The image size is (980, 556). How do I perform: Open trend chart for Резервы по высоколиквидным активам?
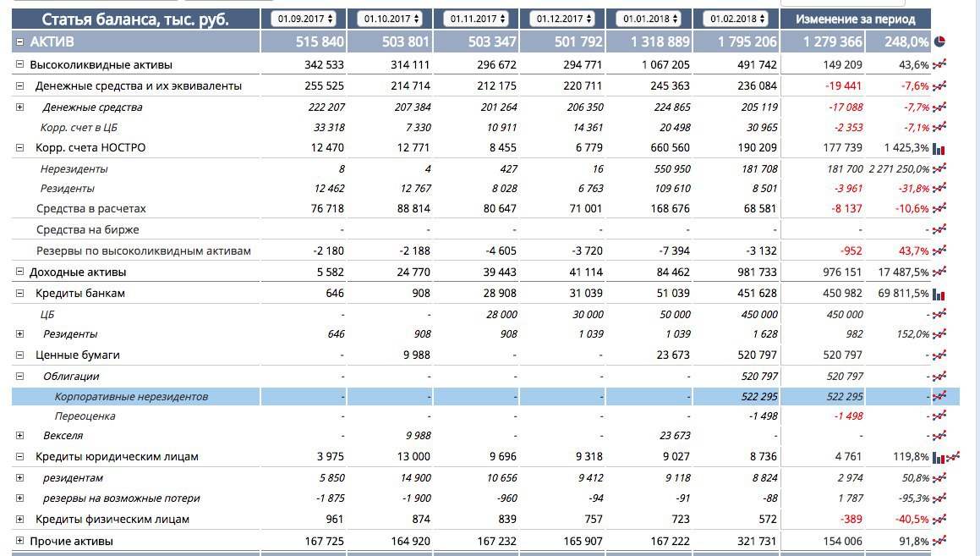939,250
